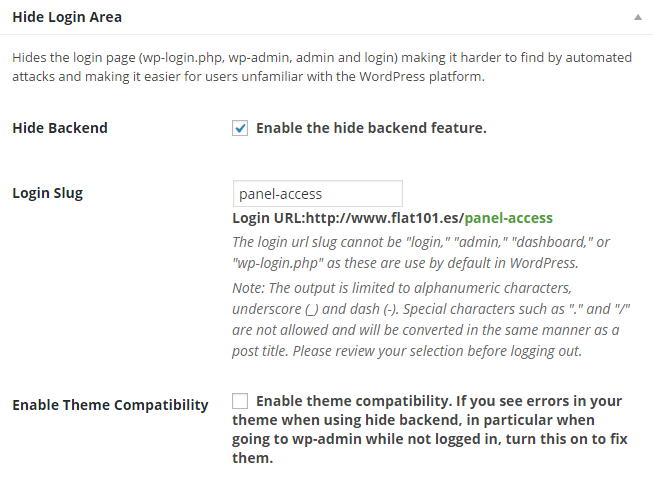This screenshot has width=653, height=486.
Task: Click the 'login url slug cannot be' note
Action: [x=421, y=242]
